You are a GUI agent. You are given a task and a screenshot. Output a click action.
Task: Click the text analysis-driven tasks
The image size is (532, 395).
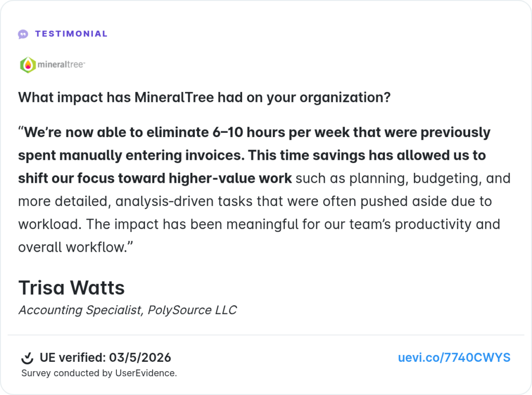click(184, 201)
